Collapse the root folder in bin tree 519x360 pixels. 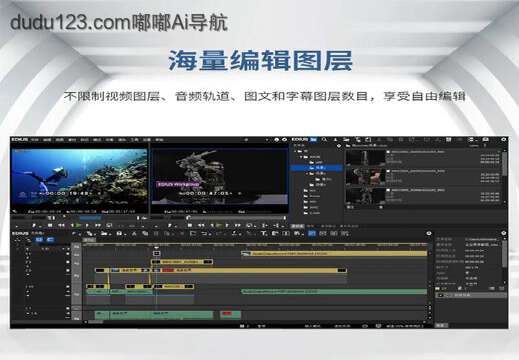tap(295, 151)
